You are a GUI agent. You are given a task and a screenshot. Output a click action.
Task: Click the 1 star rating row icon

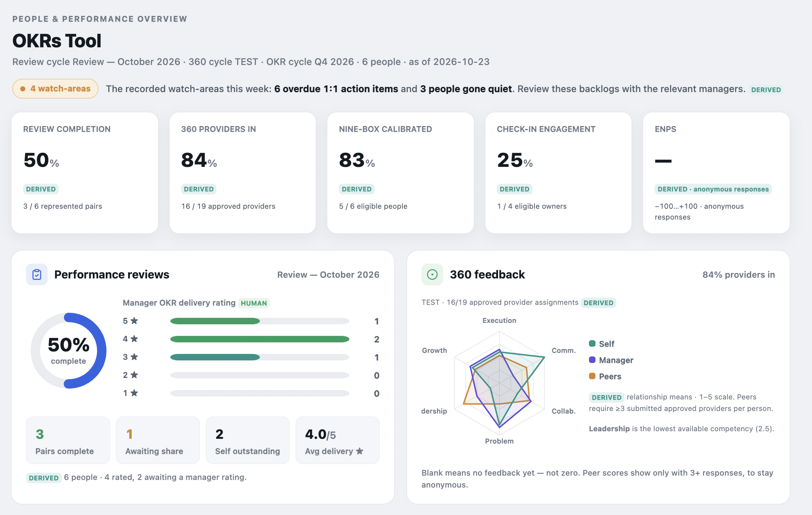[x=134, y=393]
